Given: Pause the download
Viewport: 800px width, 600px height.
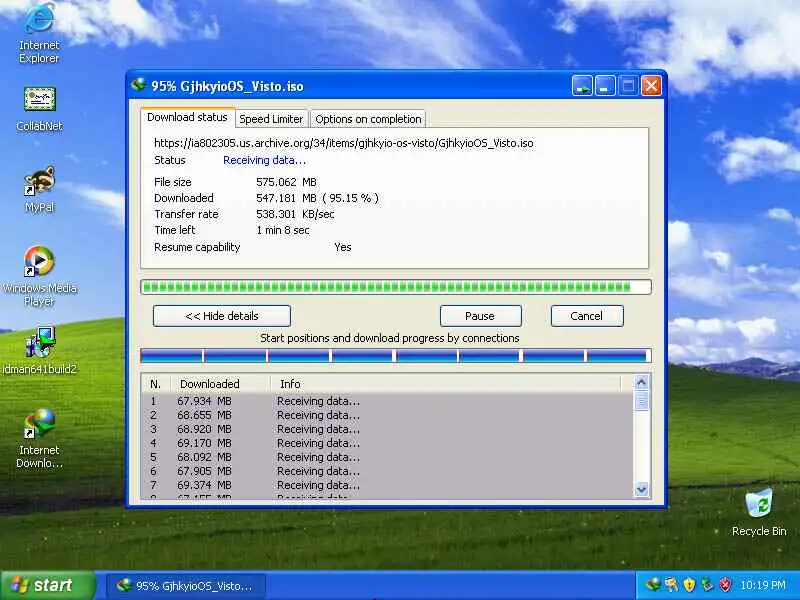Looking at the screenshot, I should click(481, 316).
